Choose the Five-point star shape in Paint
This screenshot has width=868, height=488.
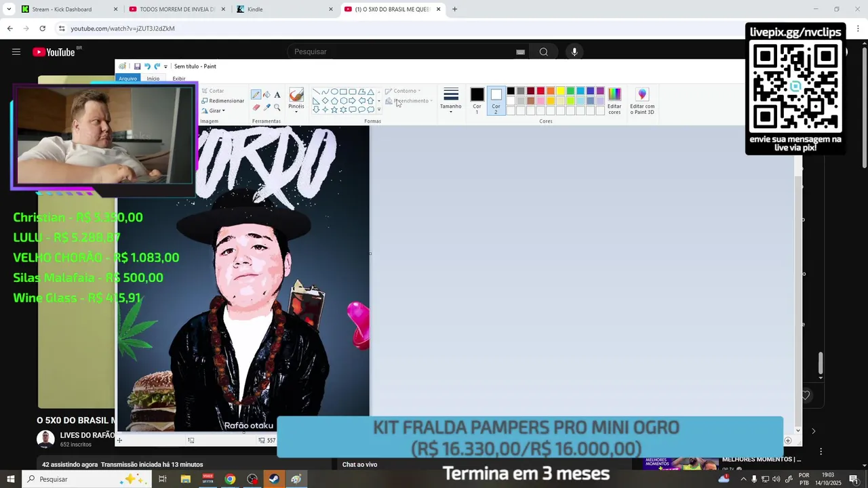point(334,110)
